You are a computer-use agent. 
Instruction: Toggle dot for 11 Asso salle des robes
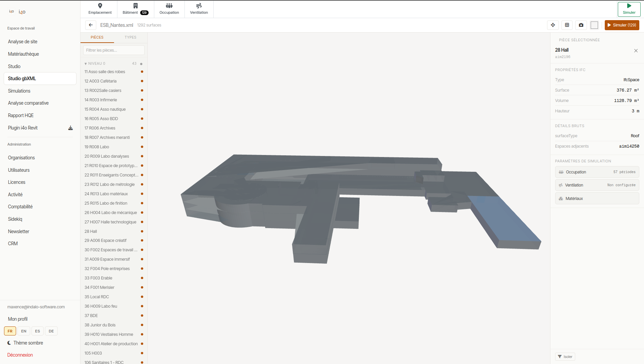[x=142, y=72]
